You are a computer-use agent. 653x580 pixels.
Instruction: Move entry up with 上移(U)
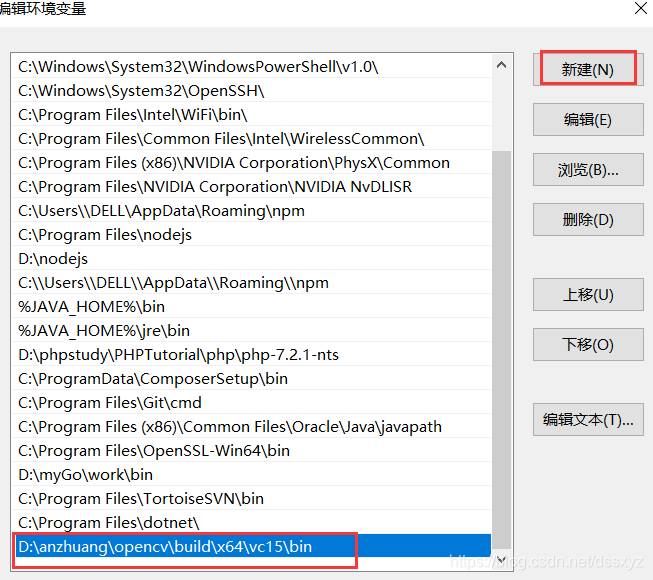click(588, 294)
